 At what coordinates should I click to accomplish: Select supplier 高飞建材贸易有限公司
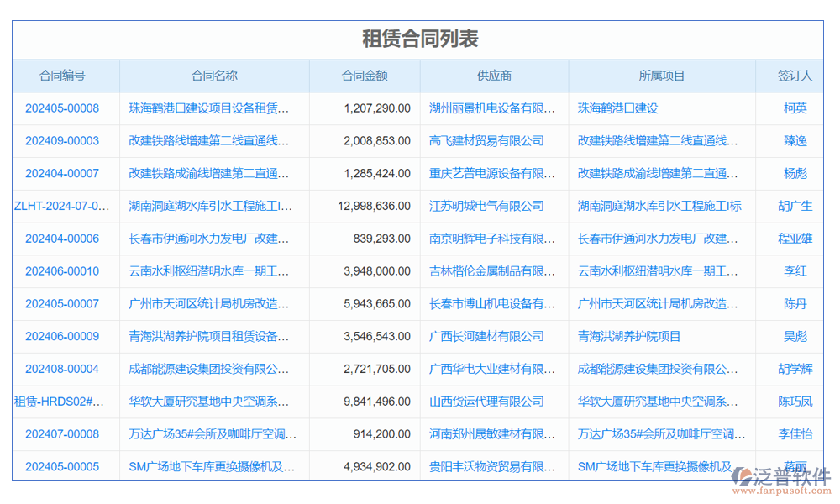coord(486,141)
